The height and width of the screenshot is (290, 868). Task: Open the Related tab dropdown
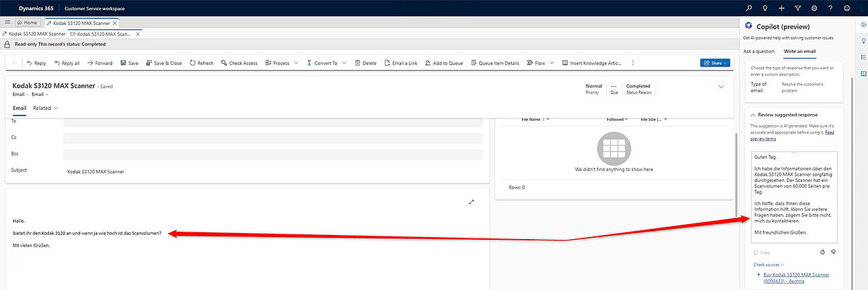(45, 108)
